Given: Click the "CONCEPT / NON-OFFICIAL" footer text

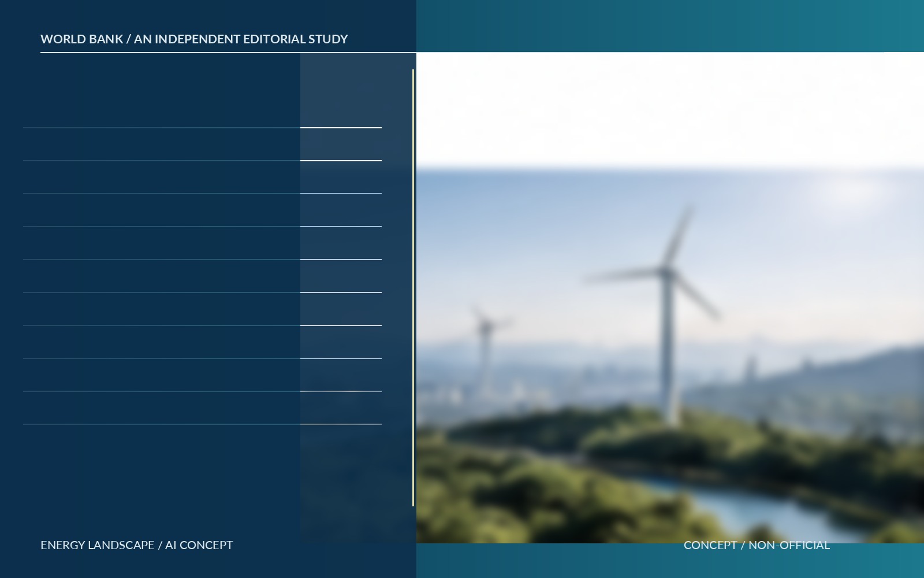Looking at the screenshot, I should tap(757, 545).
